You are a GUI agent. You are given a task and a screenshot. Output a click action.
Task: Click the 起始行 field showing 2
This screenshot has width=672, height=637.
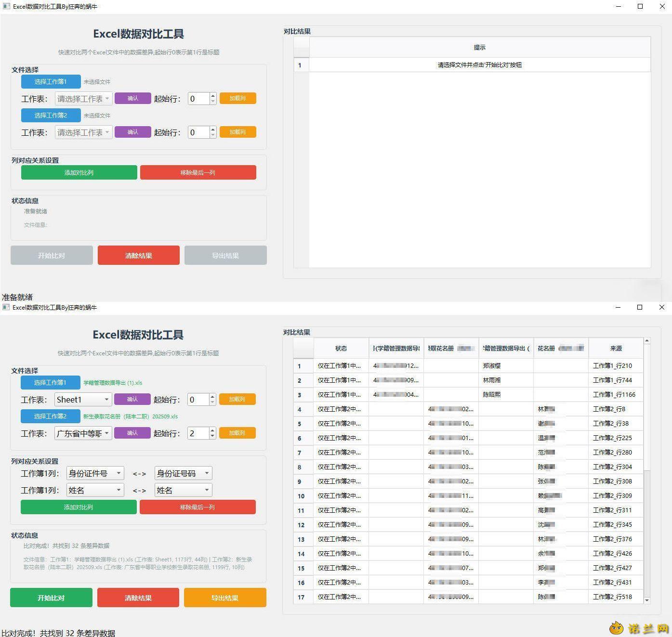coord(198,433)
